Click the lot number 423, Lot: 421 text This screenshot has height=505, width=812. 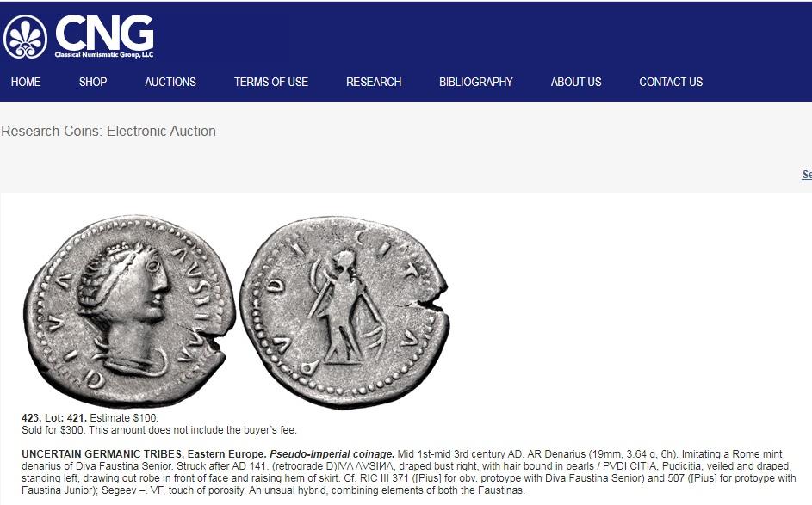tap(54, 418)
